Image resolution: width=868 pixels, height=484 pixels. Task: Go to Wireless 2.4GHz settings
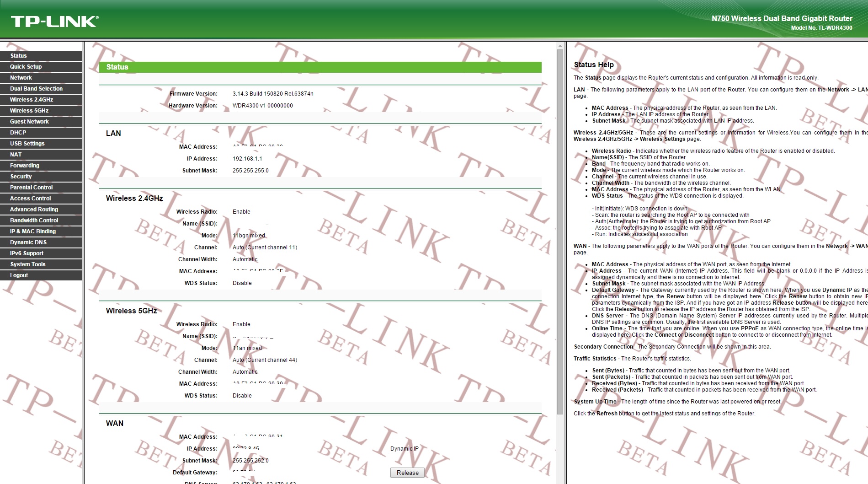pos(32,100)
